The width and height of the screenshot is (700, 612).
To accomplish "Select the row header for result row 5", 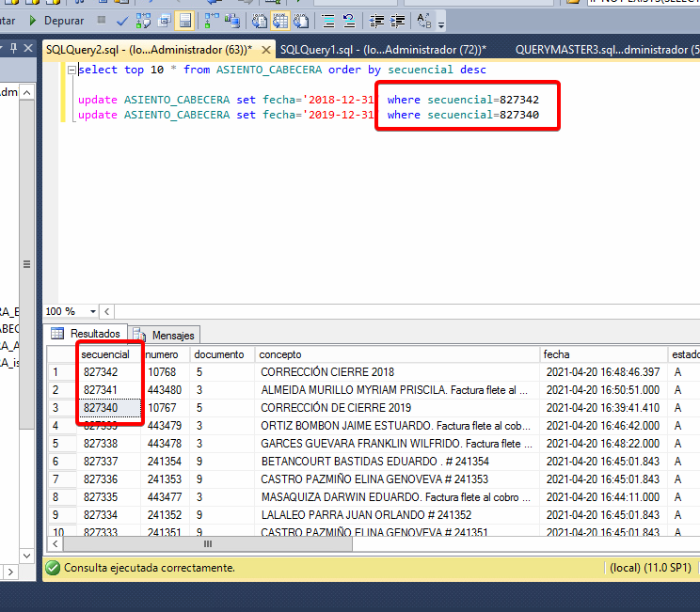I will coord(62,444).
